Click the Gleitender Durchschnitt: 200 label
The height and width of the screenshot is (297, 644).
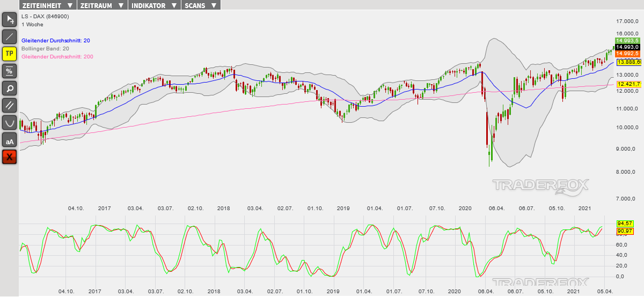coord(57,57)
